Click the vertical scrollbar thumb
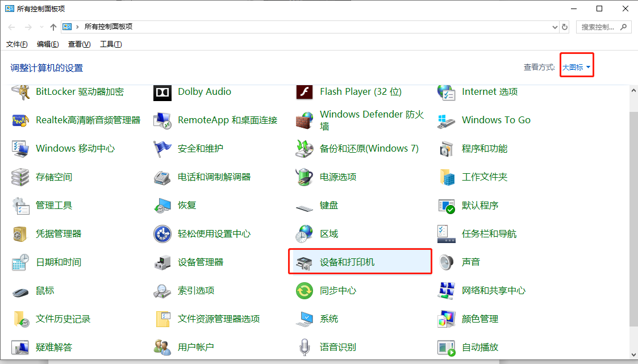Screen dimensions: 638x364 pos(633,219)
